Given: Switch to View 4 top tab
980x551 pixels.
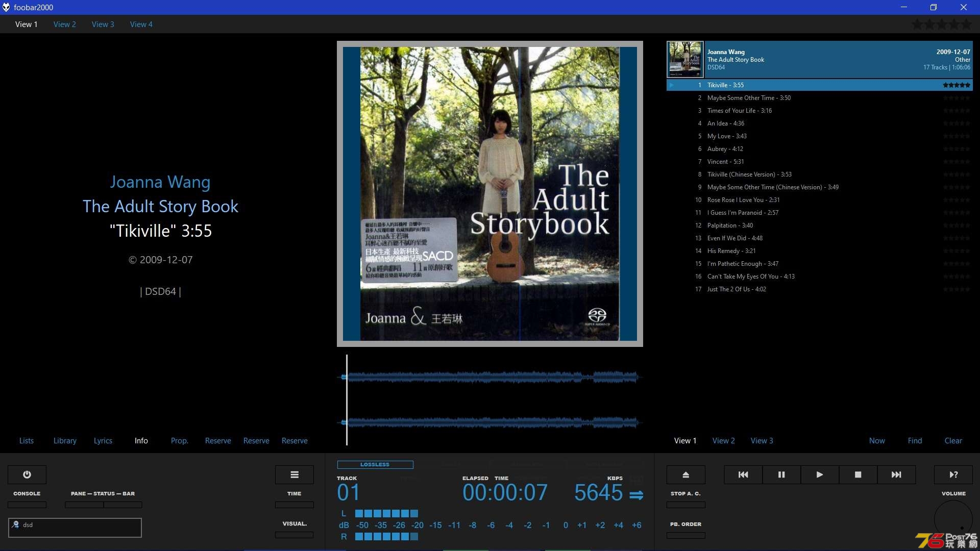Looking at the screenshot, I should click(141, 24).
